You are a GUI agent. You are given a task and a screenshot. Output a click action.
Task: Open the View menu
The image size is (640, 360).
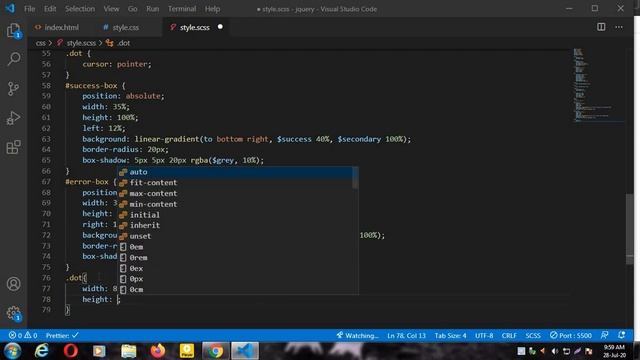pyautogui.click(x=111, y=9)
